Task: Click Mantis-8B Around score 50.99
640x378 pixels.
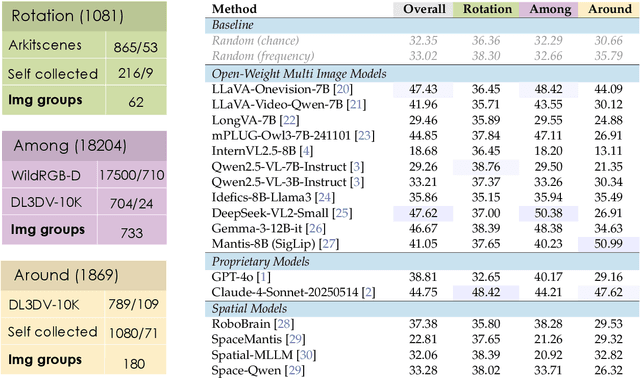Action: (609, 244)
